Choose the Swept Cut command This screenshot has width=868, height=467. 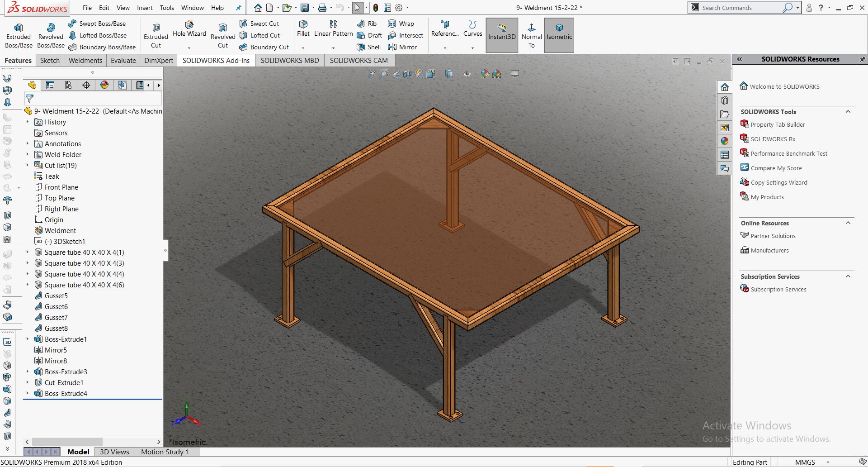(259, 24)
